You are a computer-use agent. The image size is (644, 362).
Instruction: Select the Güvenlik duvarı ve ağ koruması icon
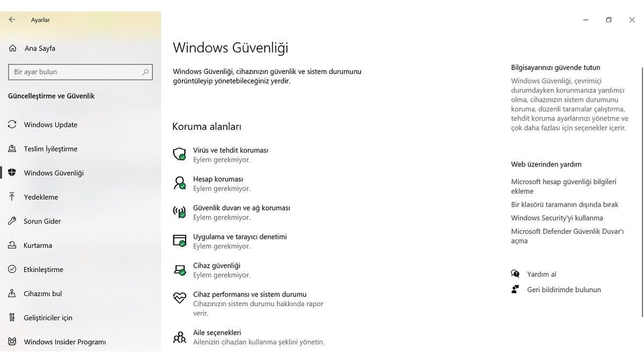179,212
